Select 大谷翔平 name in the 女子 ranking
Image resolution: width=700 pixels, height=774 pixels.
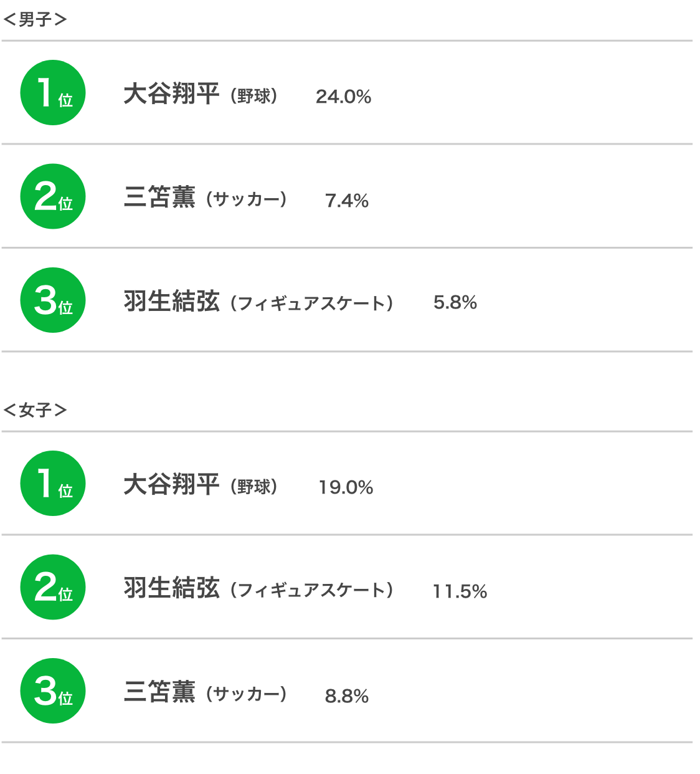tap(171, 485)
